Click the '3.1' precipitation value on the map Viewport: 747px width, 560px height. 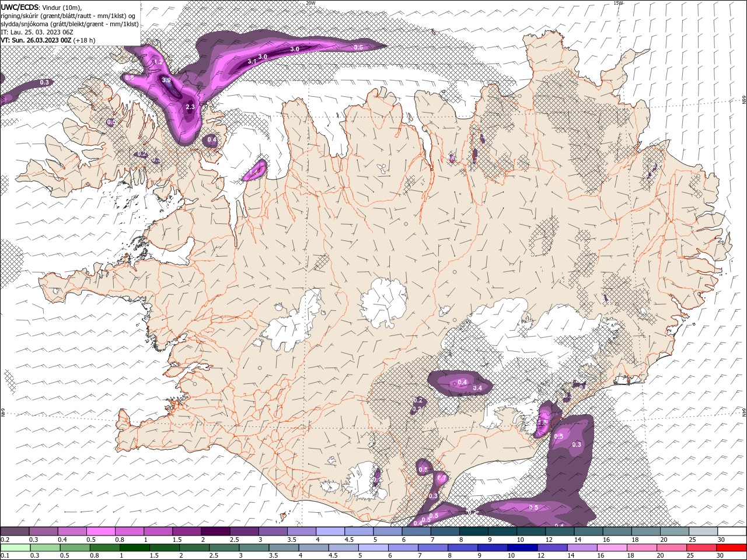(252, 61)
